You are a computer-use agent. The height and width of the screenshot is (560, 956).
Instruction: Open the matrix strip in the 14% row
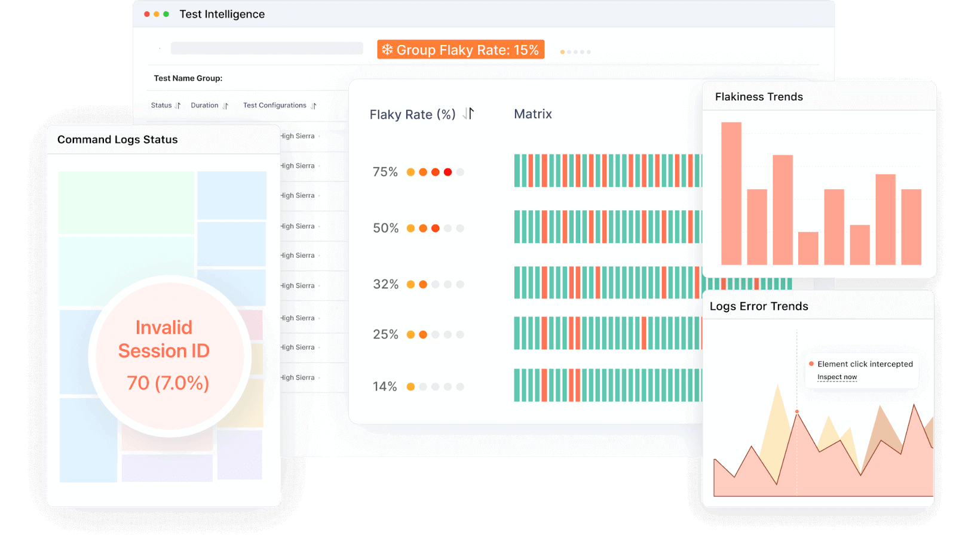pyautogui.click(x=608, y=385)
